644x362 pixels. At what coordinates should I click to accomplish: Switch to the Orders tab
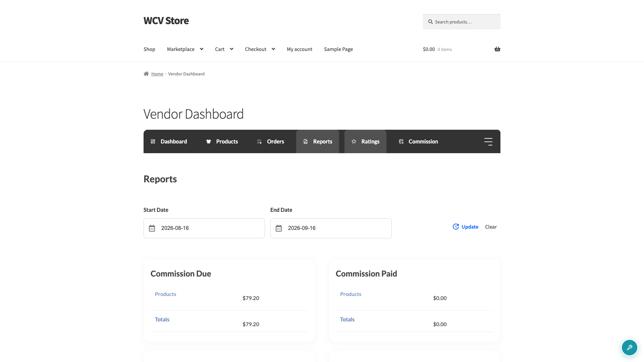[271, 141]
